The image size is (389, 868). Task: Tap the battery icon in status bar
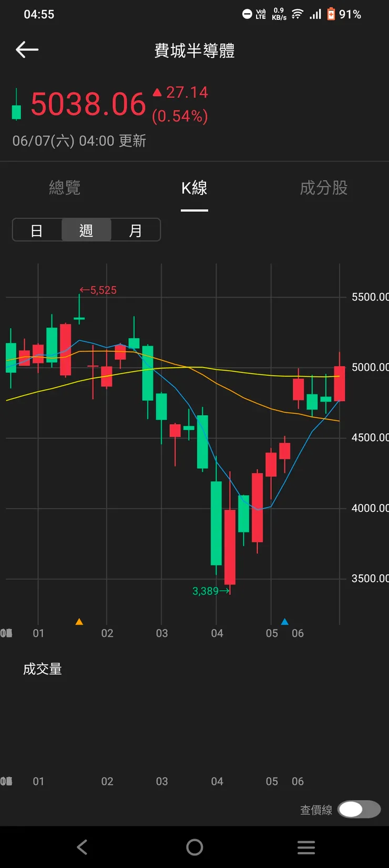pos(331,14)
